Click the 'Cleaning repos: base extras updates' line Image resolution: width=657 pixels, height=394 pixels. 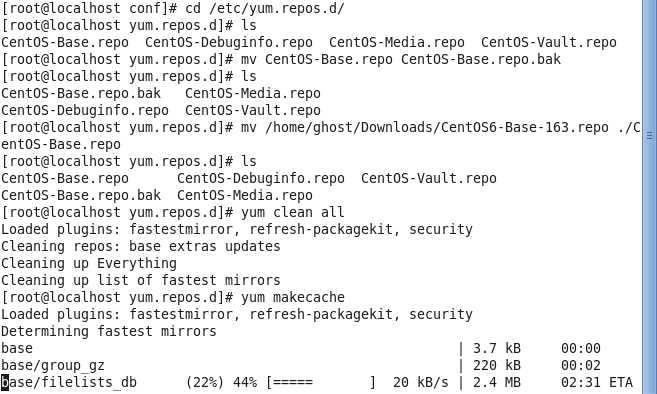click(x=141, y=246)
